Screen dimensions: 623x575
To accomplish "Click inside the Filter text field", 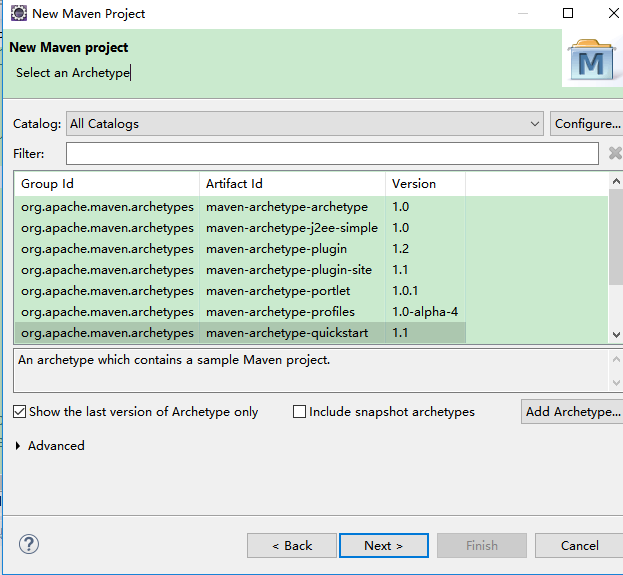I will coord(332,154).
